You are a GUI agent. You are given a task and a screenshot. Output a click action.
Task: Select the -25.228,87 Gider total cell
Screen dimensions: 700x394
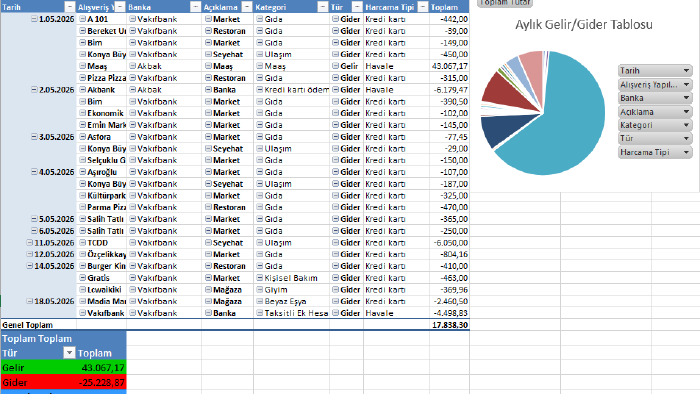(x=101, y=382)
